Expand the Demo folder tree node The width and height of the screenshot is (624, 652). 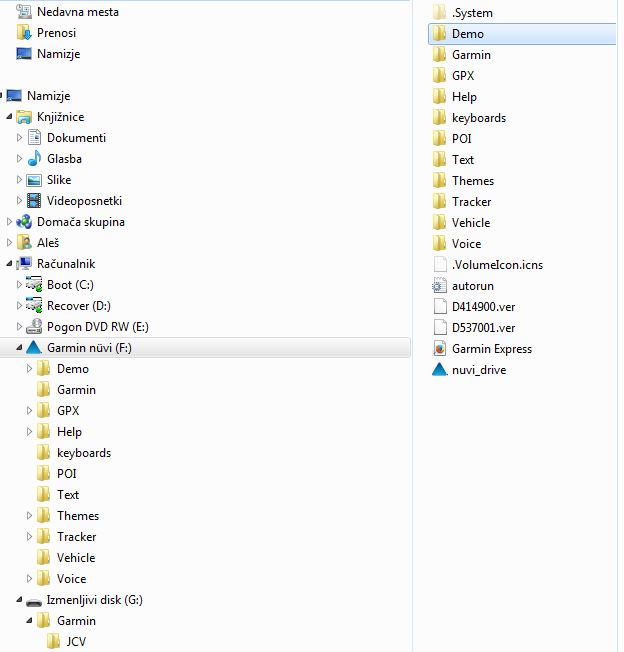click(29, 368)
